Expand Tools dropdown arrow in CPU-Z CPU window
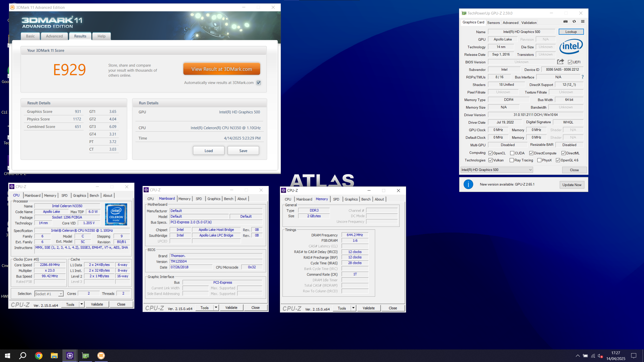 [82, 304]
